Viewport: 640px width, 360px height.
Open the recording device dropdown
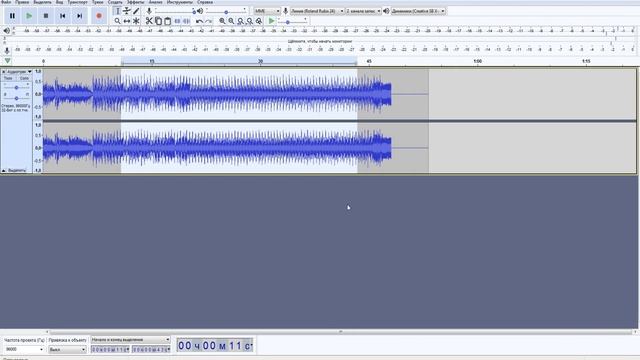tap(317, 11)
